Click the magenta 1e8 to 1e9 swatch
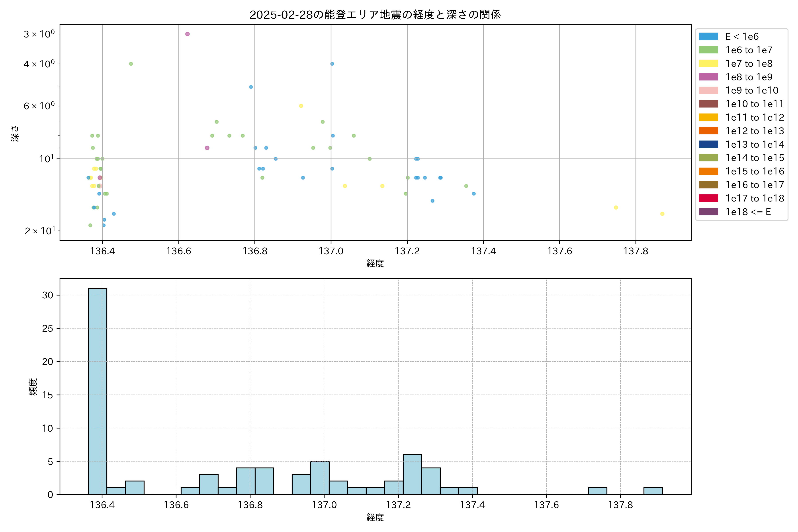Screen dimensions: 798x532 pyautogui.click(x=708, y=77)
